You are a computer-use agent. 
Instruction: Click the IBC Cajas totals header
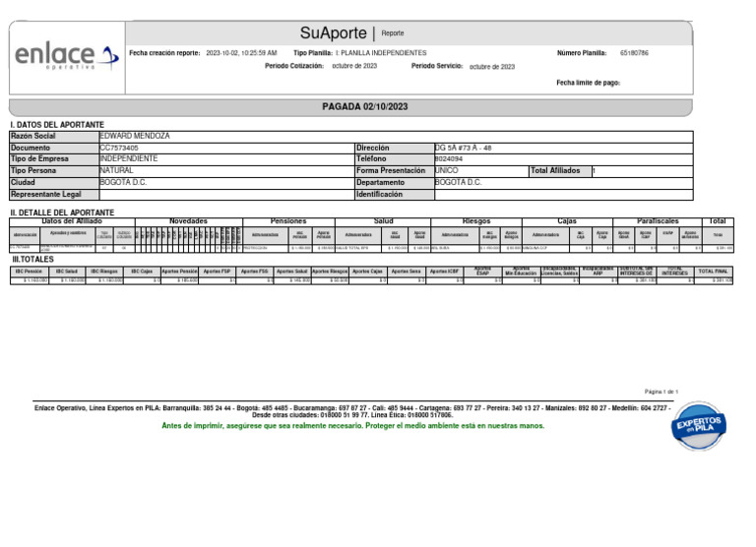[x=142, y=272]
